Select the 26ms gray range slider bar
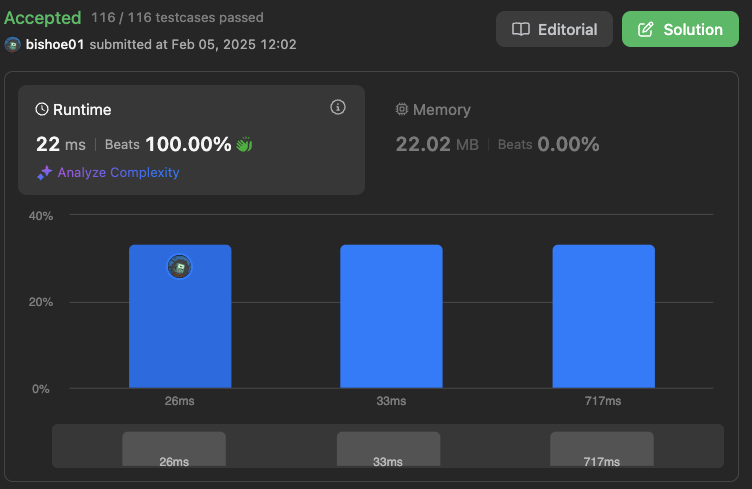The height and width of the screenshot is (489, 752). 174,449
